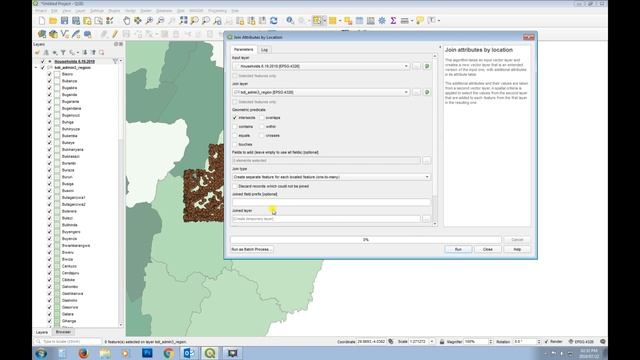Click the Windows Start button
This screenshot has width=640, height=360.
pos(41,353)
